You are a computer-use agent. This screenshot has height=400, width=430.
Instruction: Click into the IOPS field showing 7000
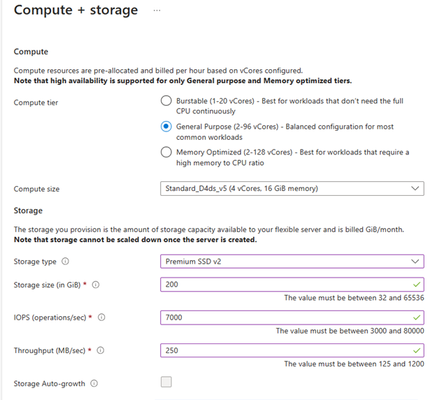[x=292, y=317]
